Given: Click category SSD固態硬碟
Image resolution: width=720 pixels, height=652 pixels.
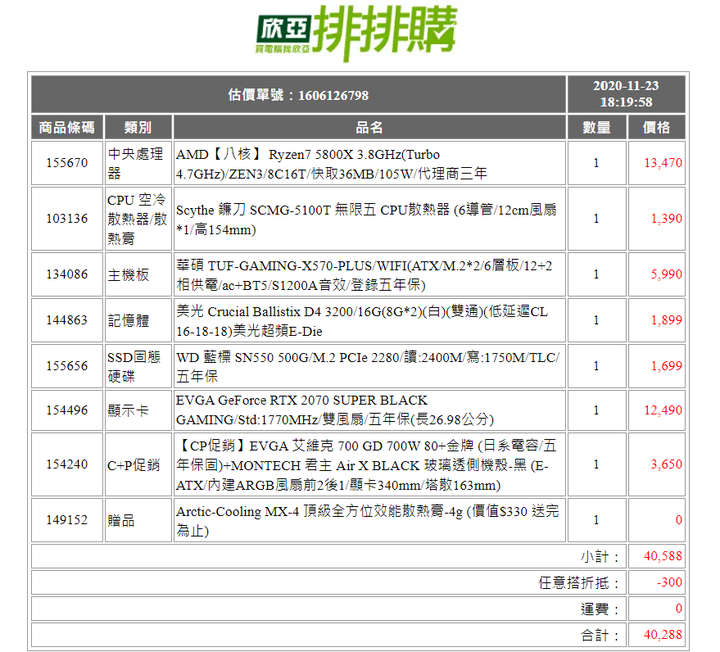Looking at the screenshot, I should pyautogui.click(x=134, y=366).
